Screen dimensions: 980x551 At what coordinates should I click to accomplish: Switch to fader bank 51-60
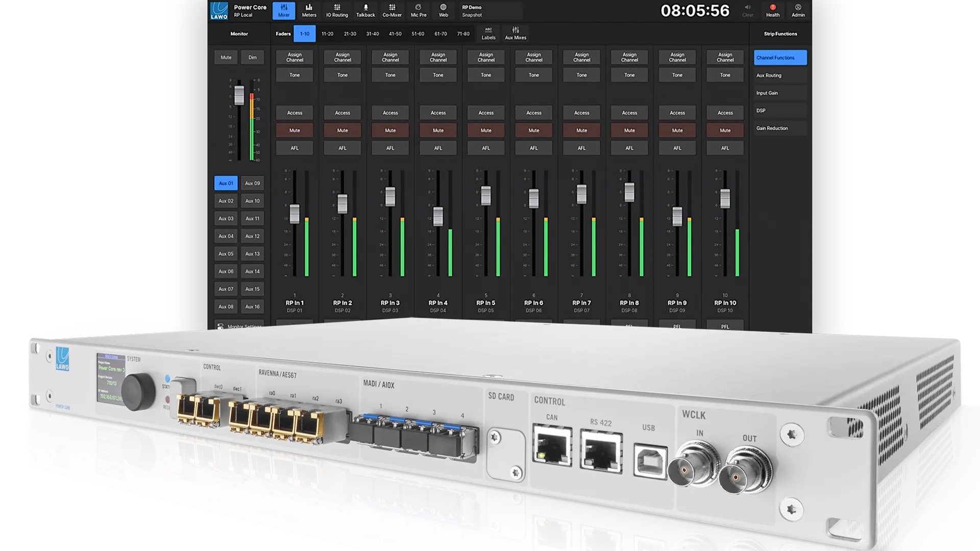click(x=418, y=34)
